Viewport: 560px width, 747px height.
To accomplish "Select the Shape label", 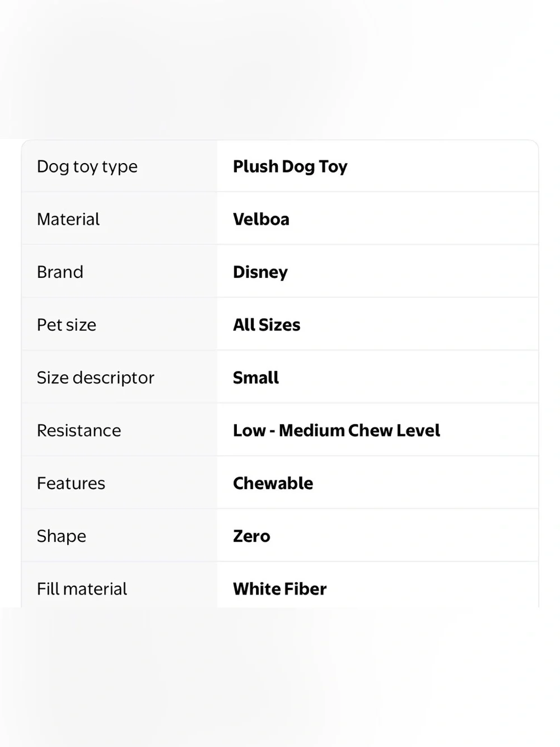I will tap(62, 536).
